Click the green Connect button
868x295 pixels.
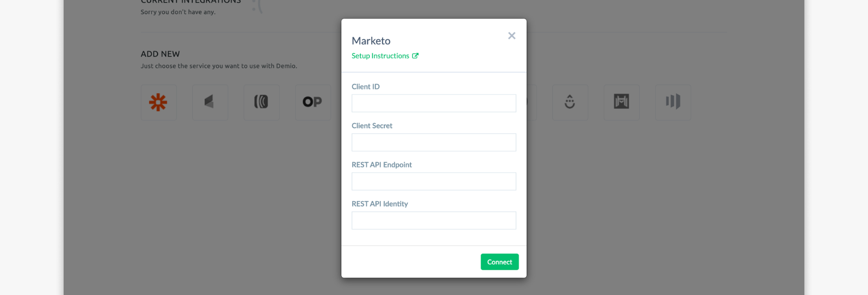(499, 262)
